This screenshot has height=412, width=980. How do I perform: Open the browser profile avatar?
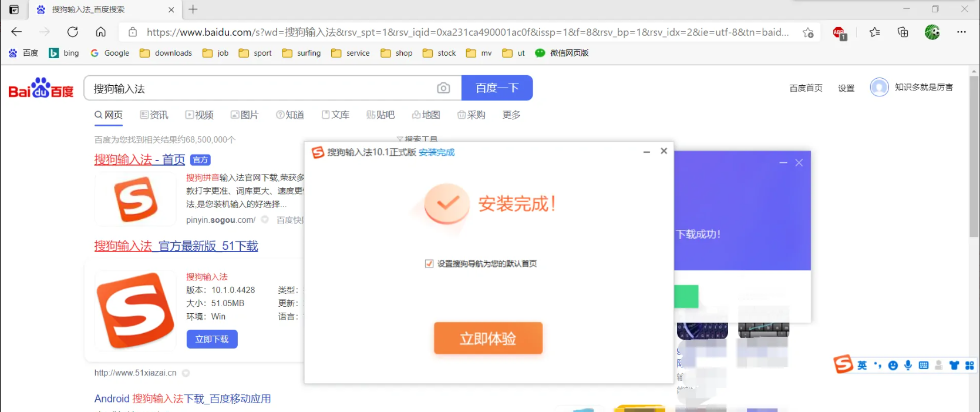(x=932, y=32)
